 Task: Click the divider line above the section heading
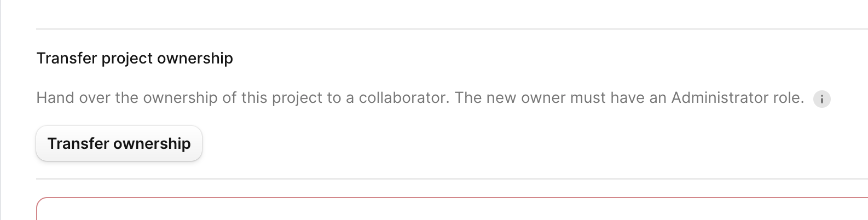pyautogui.click(x=438, y=29)
